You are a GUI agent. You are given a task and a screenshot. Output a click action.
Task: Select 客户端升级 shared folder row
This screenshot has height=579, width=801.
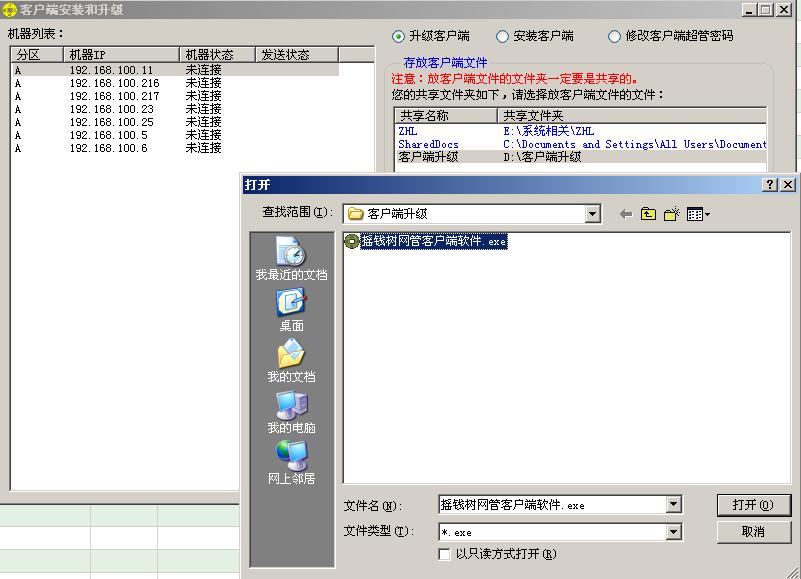(581, 157)
